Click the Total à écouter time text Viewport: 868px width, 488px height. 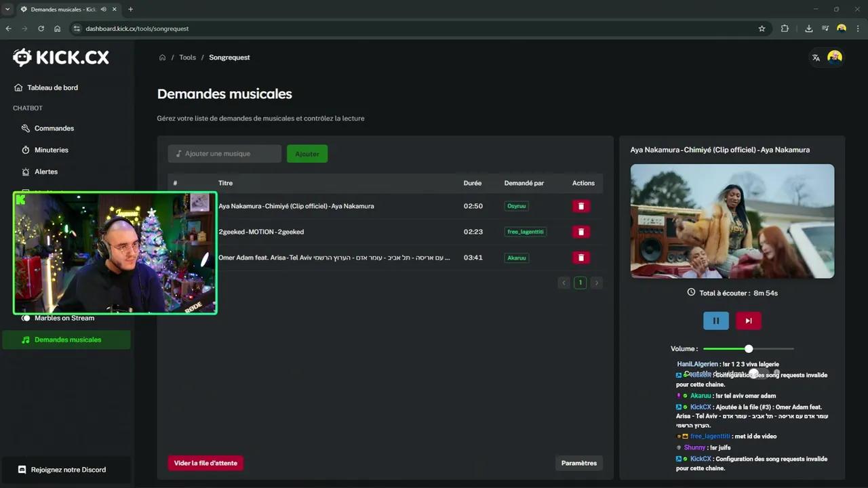[738, 293]
